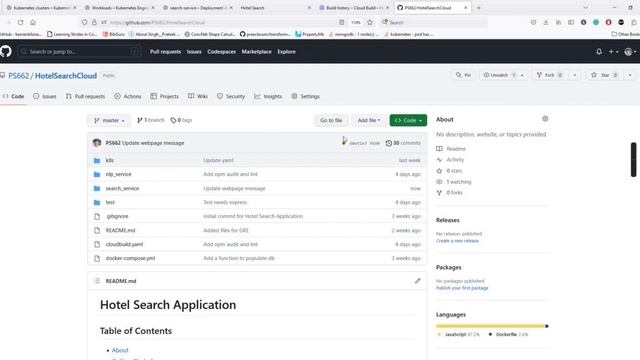Image resolution: width=640 pixels, height=360 pixels.
Task: Click Publish your first package link
Action: (462, 288)
